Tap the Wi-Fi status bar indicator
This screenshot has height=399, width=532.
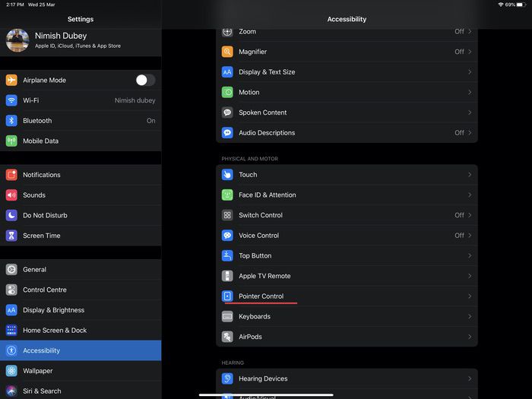pyautogui.click(x=500, y=5)
